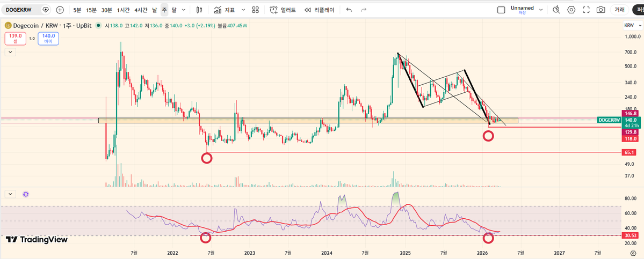Image resolution: width=644 pixels, height=259 pixels.
Task: Click the 118.0 red price label
Action: (x=630, y=139)
